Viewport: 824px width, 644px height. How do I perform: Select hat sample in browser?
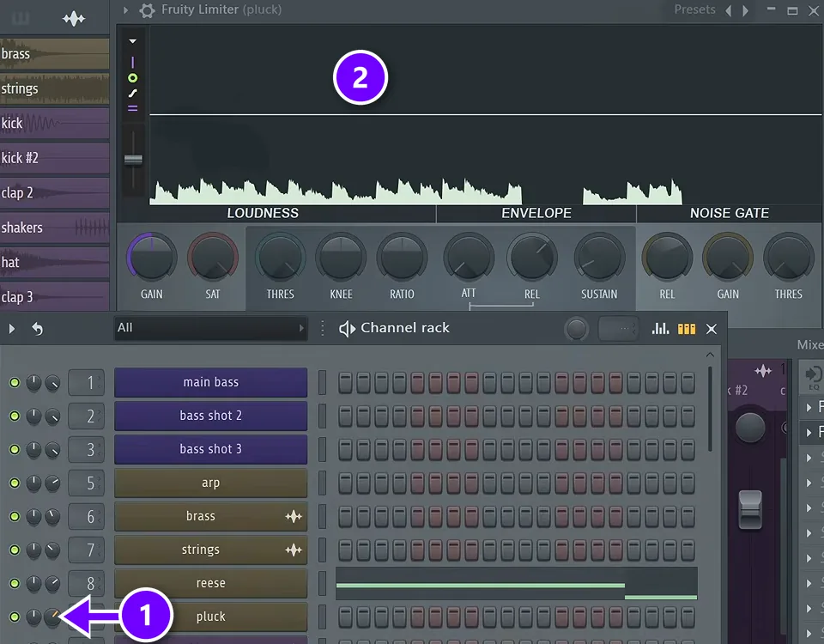point(55,262)
